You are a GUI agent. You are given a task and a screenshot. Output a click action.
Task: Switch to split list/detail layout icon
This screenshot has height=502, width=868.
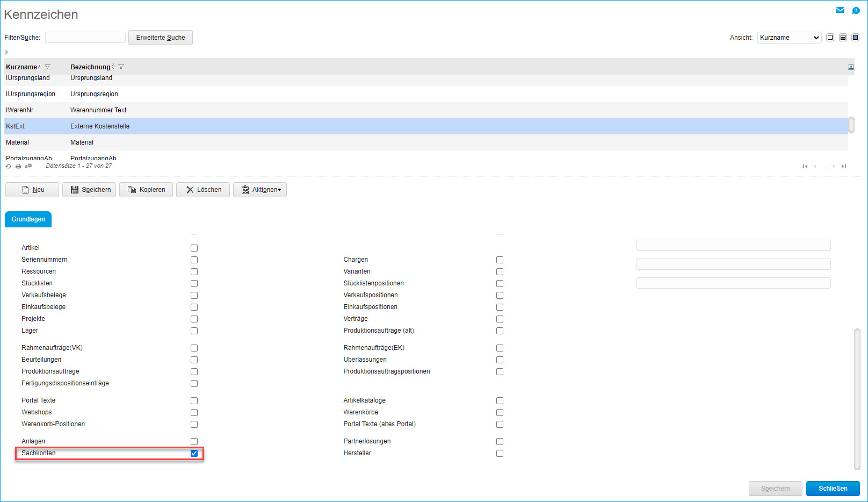click(x=843, y=38)
